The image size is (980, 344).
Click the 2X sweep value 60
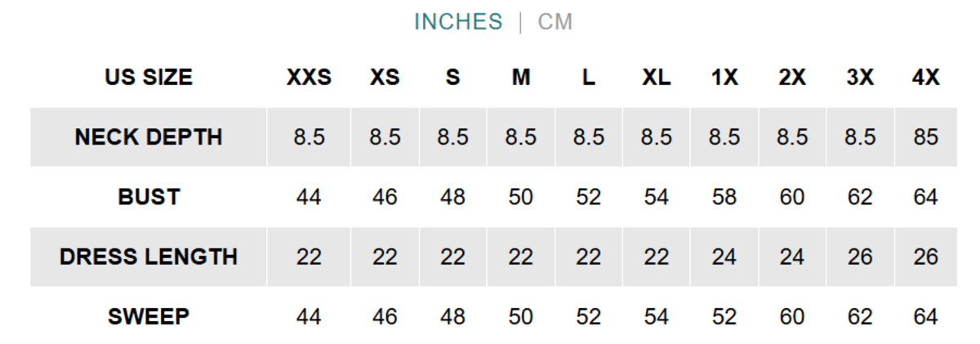click(x=792, y=316)
